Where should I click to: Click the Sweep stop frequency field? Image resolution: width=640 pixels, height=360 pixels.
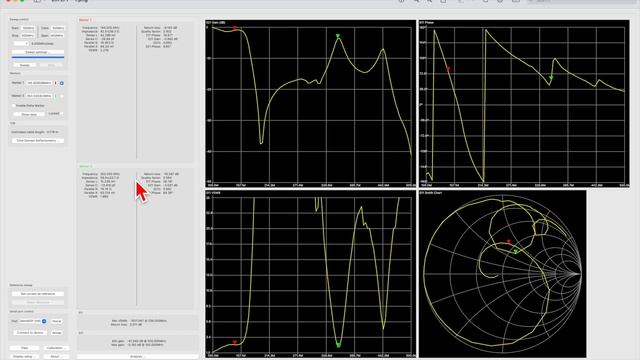pos(28,36)
